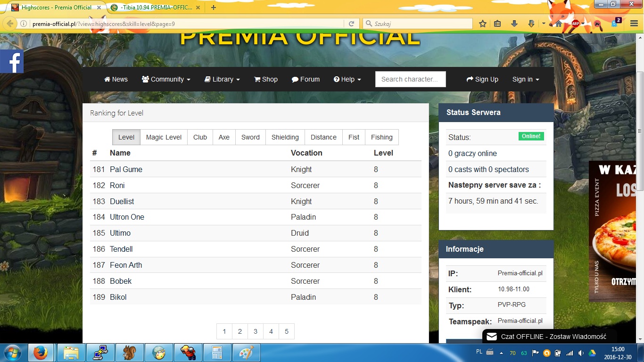Select the Sword skill tab
644x362 pixels.
pos(250,137)
